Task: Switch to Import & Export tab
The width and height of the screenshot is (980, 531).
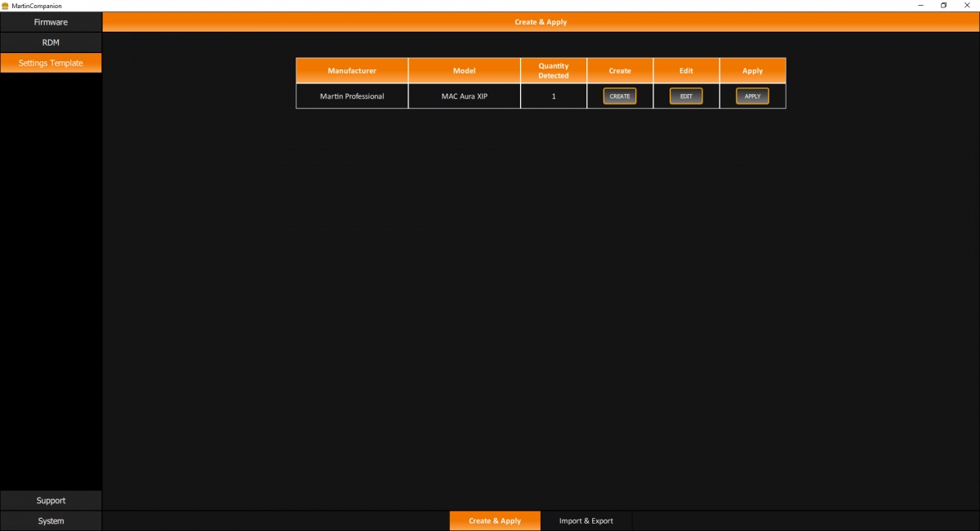Action: [x=586, y=521]
